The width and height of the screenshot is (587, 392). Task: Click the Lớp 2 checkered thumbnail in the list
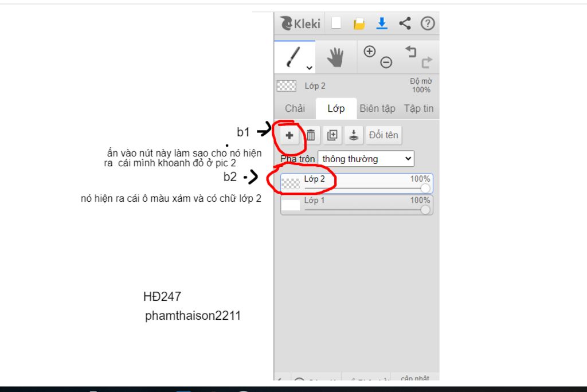click(291, 183)
